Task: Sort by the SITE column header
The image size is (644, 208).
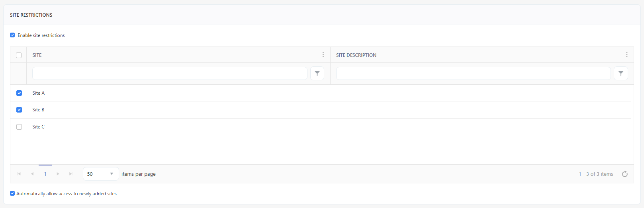Action: [37, 55]
